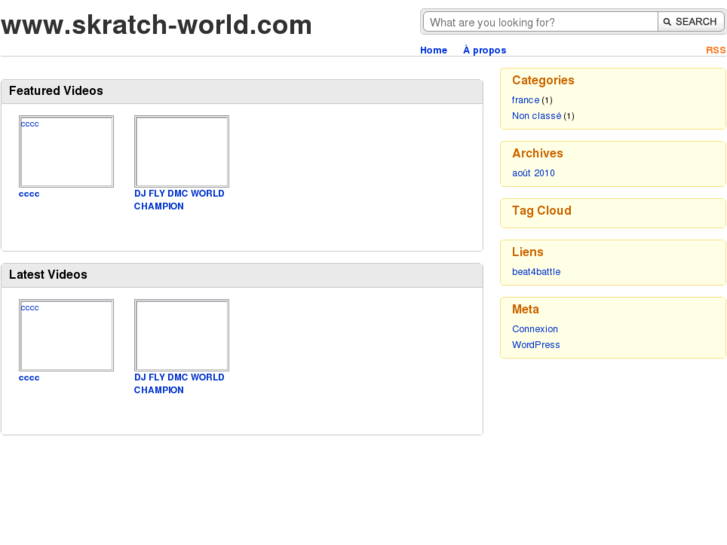Image resolution: width=727 pixels, height=545 pixels.
Task: Open the RSS feed link
Action: click(x=716, y=50)
